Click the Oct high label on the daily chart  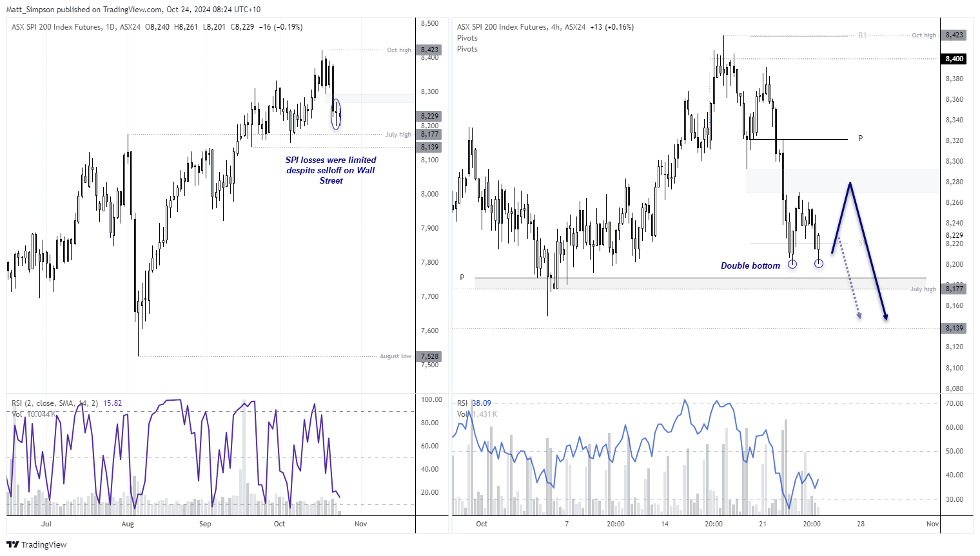(x=398, y=50)
